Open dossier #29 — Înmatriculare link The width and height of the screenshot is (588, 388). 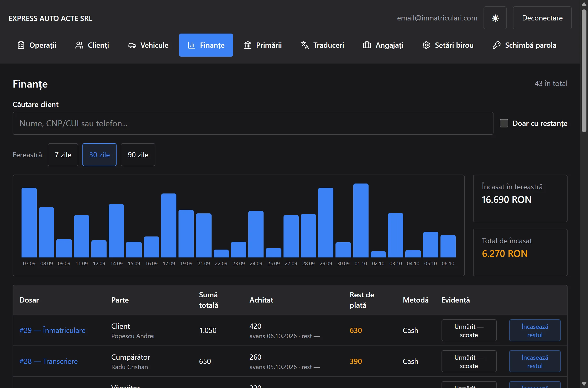pos(52,330)
